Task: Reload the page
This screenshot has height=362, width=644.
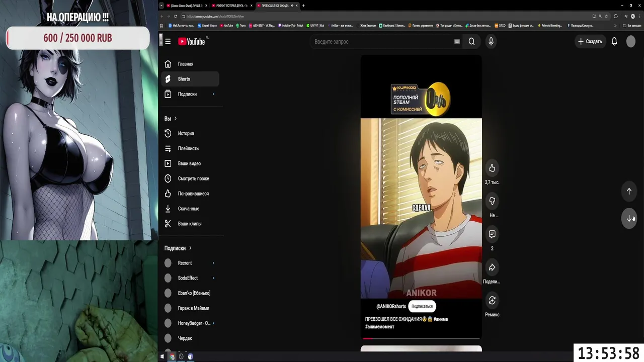Action: pos(176,16)
